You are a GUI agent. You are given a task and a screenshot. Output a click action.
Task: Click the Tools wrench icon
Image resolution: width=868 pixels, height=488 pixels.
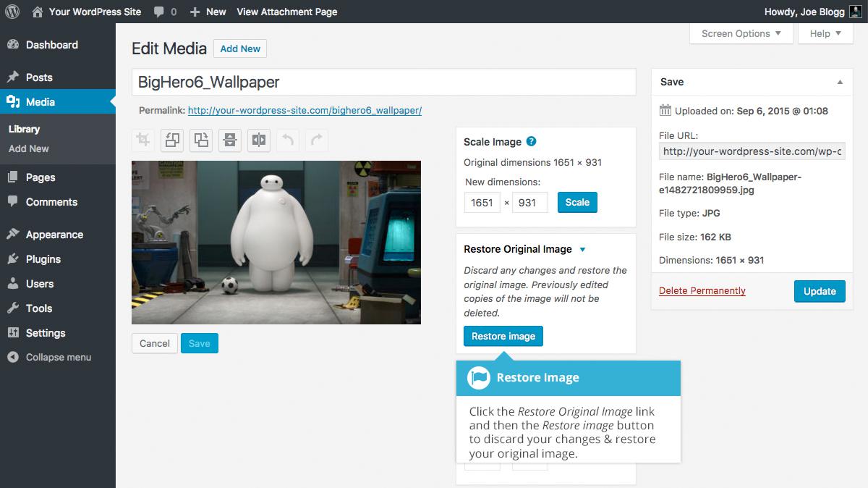[13, 308]
